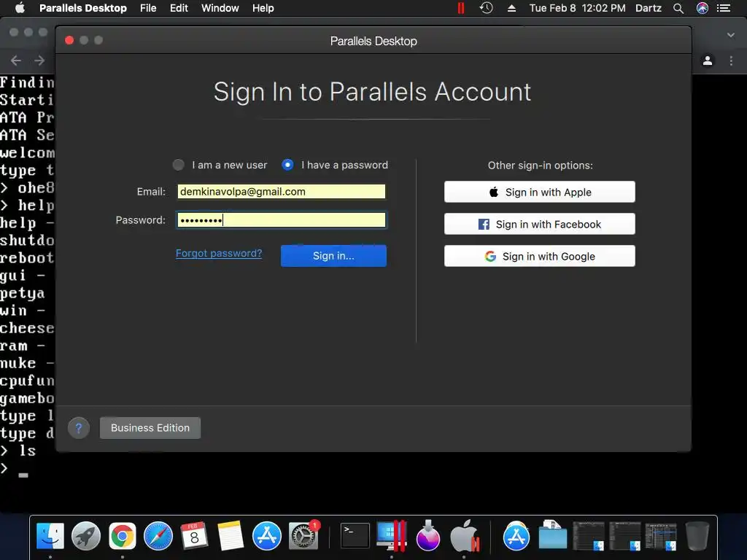
Task: Click Parallels Desktop icon in the Dock
Action: 392,536
